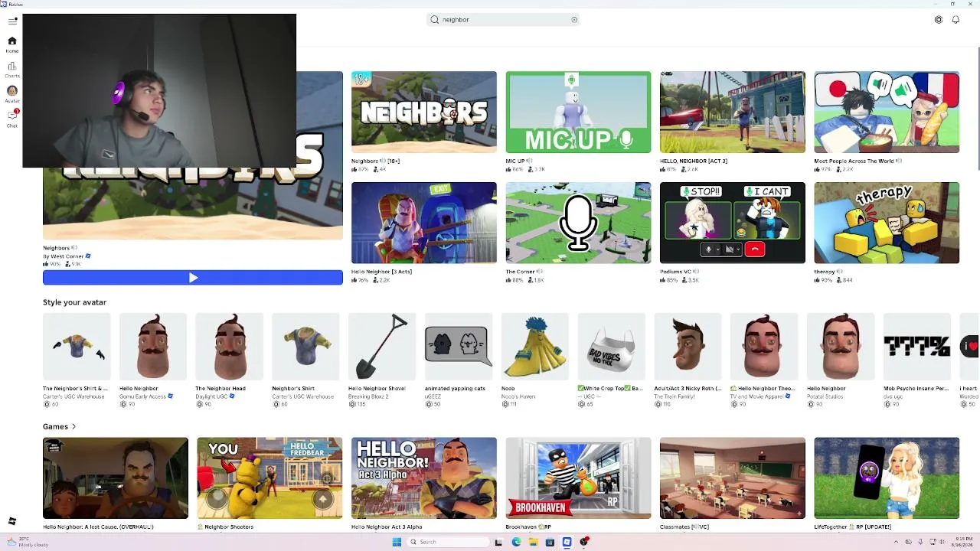Go to Home in the sidebar
980x551 pixels.
pos(12,44)
